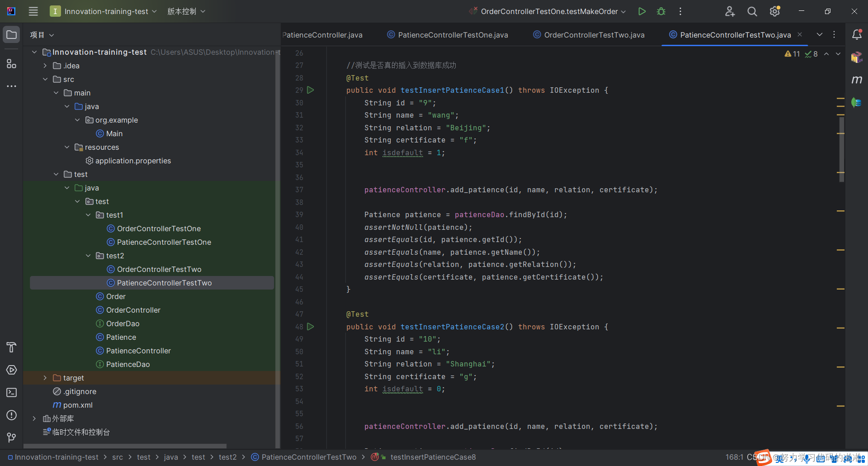
Task: Open the Maven tool window
Action: [x=857, y=80]
